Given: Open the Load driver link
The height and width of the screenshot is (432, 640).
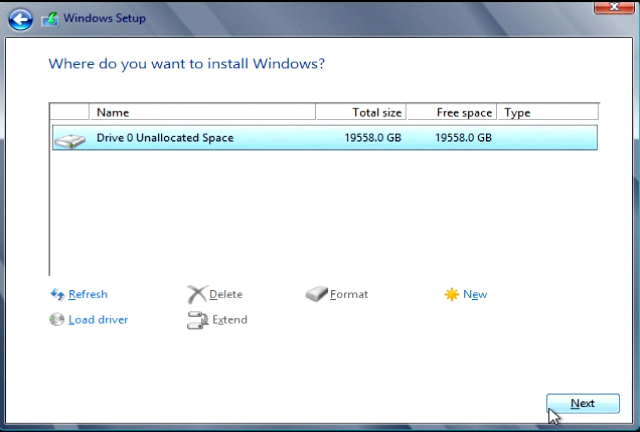Looking at the screenshot, I should (x=98, y=320).
